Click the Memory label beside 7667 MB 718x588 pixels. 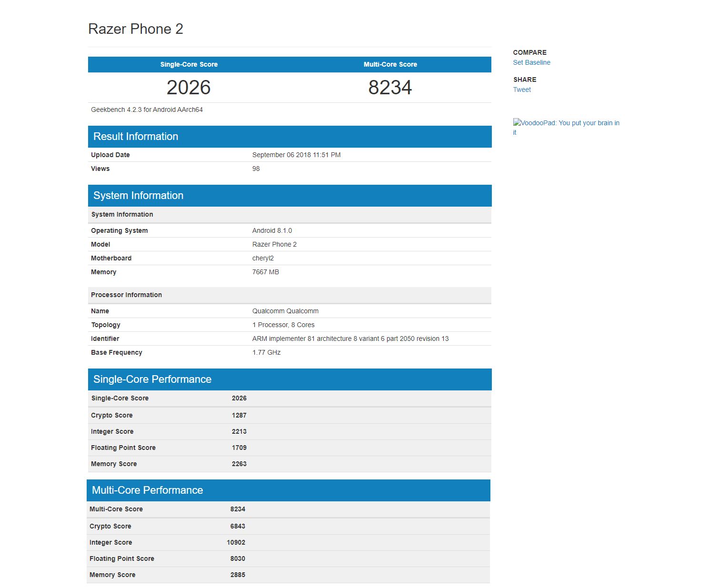104,272
